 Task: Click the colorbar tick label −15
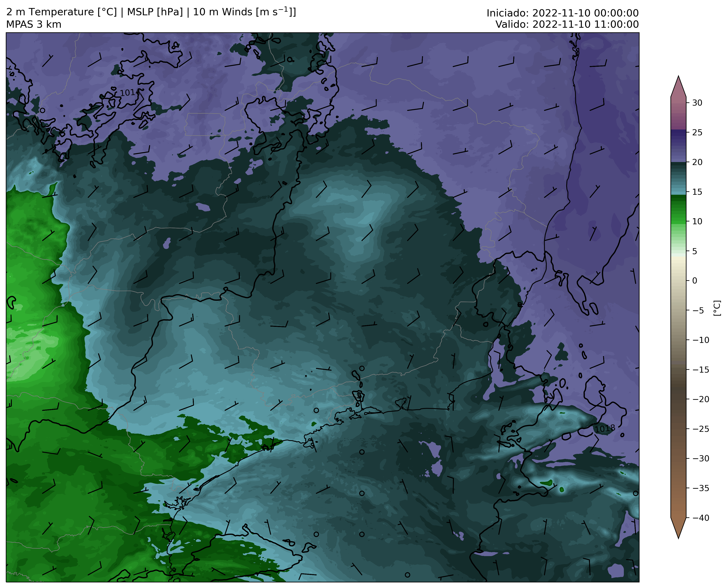[x=700, y=370]
